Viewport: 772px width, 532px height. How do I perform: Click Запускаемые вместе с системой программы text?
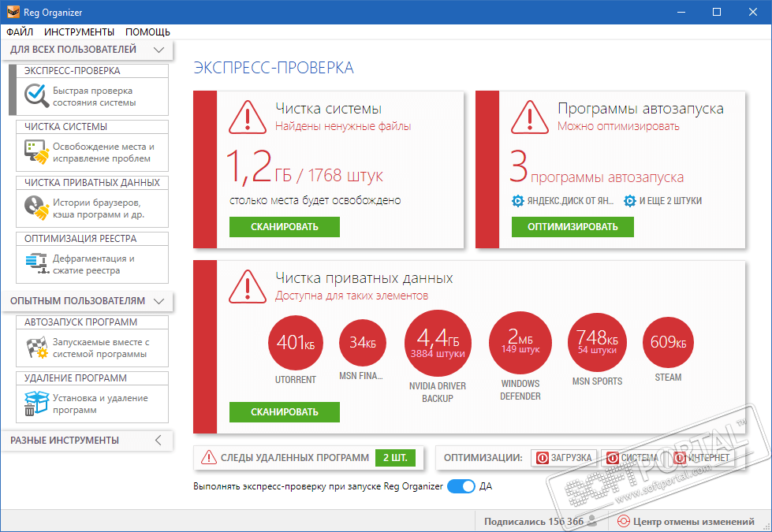pos(101,348)
